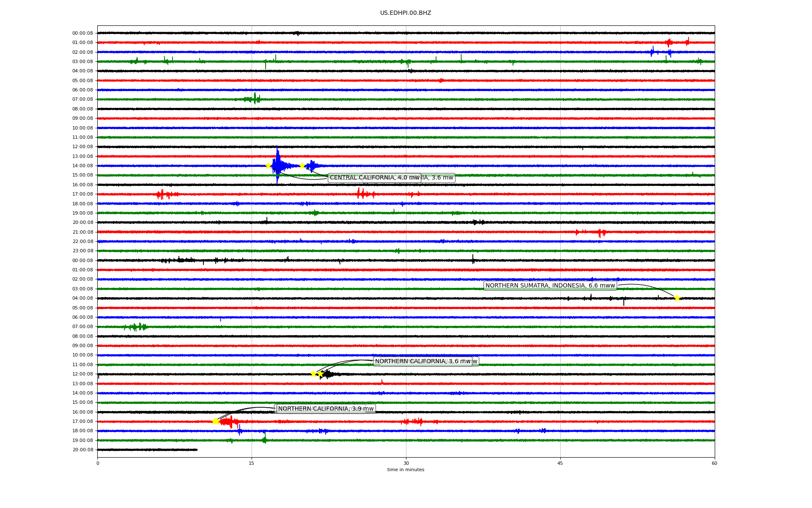
Task: Click the 22:00:08 row time label
Action: [x=82, y=241]
